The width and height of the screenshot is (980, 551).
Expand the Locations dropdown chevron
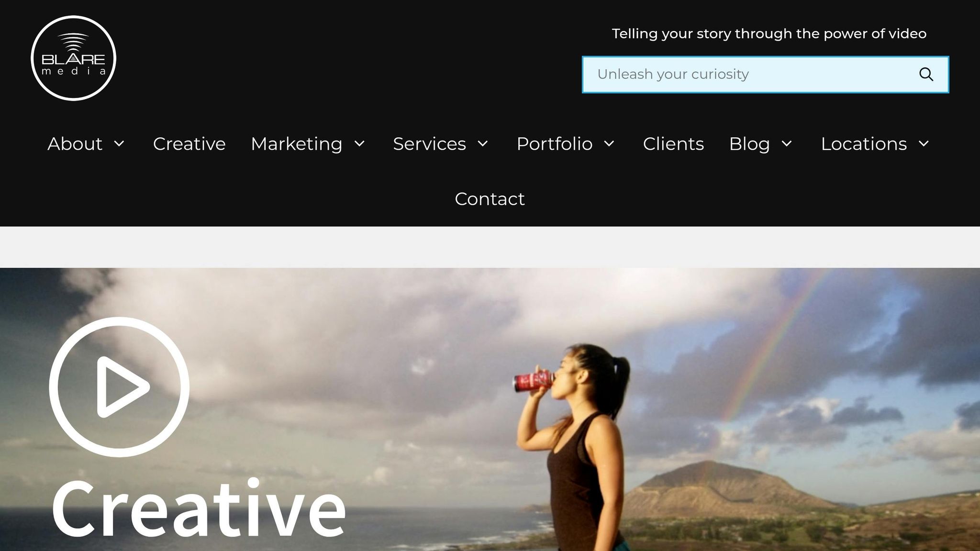pos(924,143)
